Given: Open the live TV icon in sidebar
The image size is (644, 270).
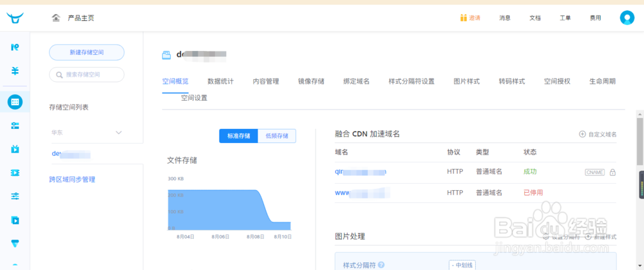Looking at the screenshot, I should pyautogui.click(x=15, y=149).
